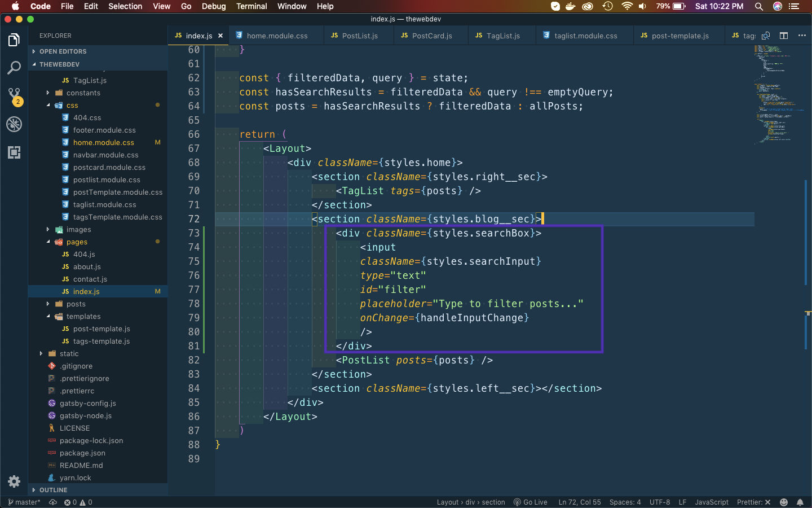
Task: Open the Terminal menu
Action: coord(251,6)
